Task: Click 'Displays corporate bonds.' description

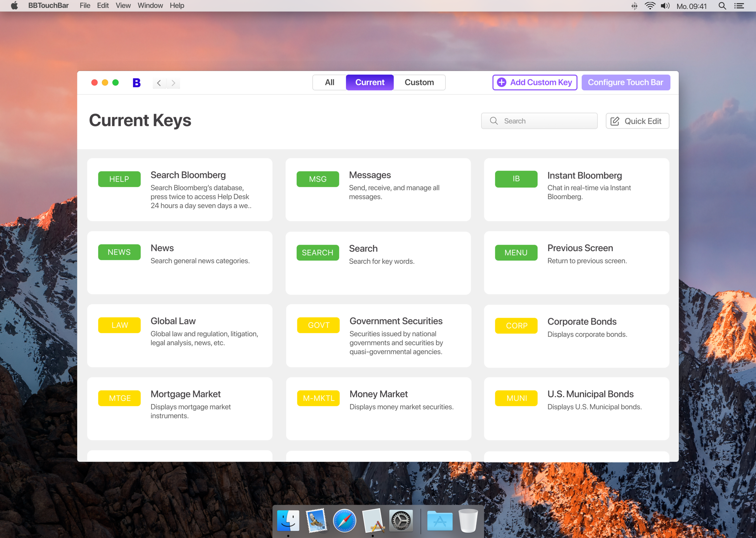Action: click(587, 334)
